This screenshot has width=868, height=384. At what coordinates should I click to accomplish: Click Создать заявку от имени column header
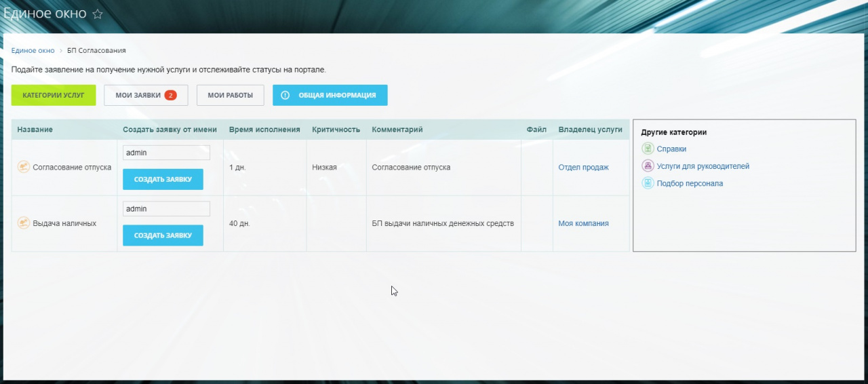pyautogui.click(x=170, y=130)
